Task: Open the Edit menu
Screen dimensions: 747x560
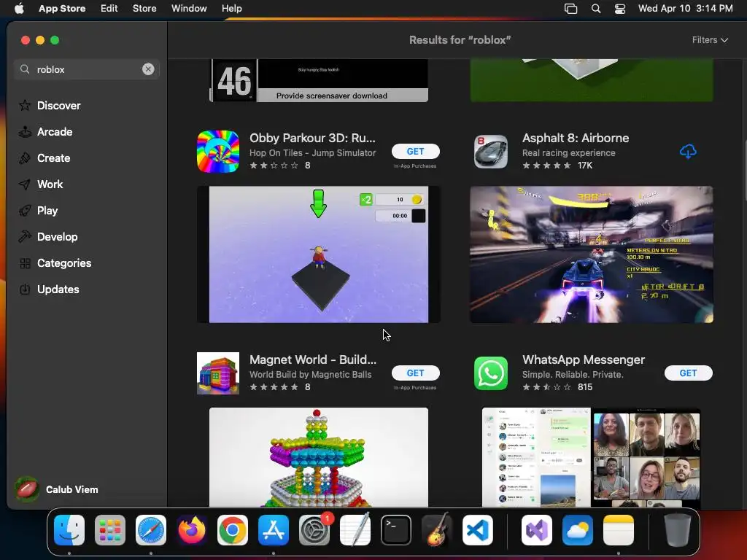Action: pos(109,9)
